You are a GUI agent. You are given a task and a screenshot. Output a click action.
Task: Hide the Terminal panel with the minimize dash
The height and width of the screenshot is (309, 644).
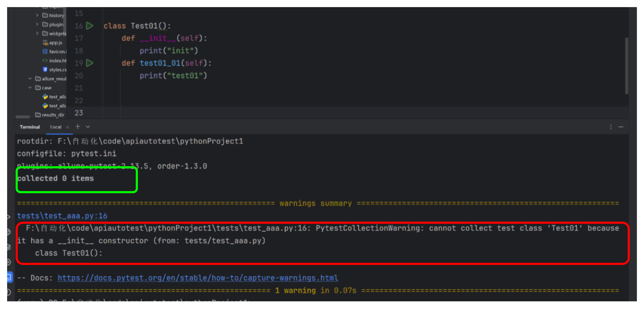pos(621,127)
